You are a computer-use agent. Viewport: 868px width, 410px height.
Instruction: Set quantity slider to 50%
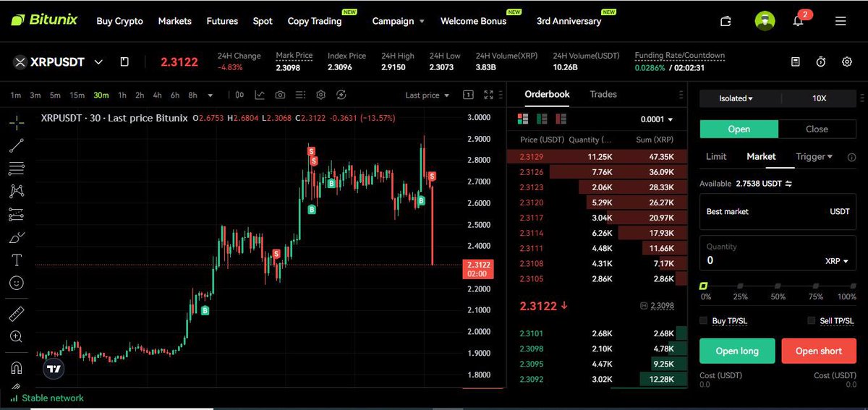click(x=778, y=287)
